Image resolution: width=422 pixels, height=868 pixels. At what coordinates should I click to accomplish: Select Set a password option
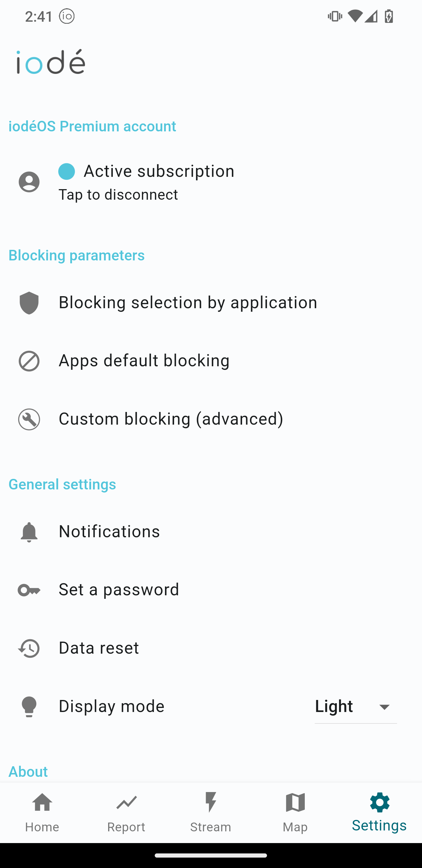tap(119, 589)
